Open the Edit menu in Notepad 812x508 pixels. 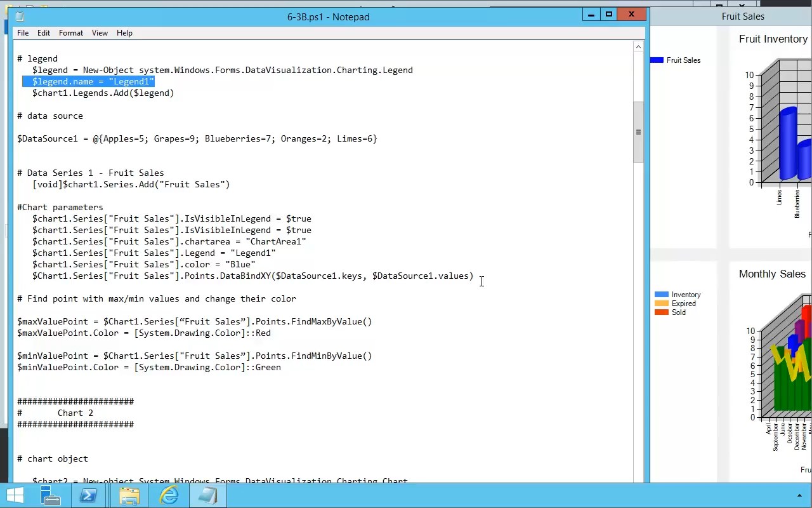pyautogui.click(x=44, y=33)
